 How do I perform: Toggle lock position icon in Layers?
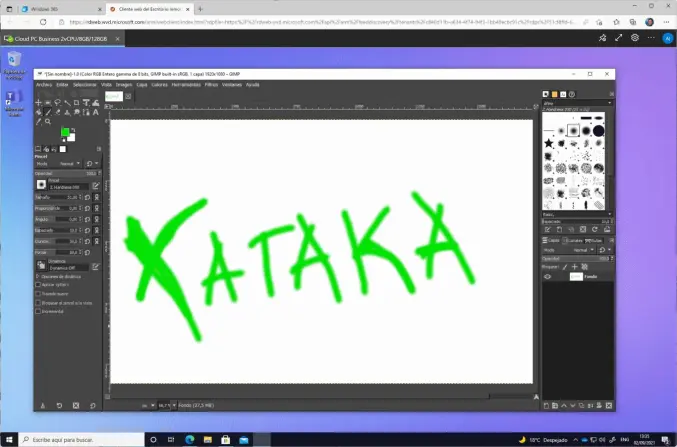pyautogui.click(x=575, y=267)
